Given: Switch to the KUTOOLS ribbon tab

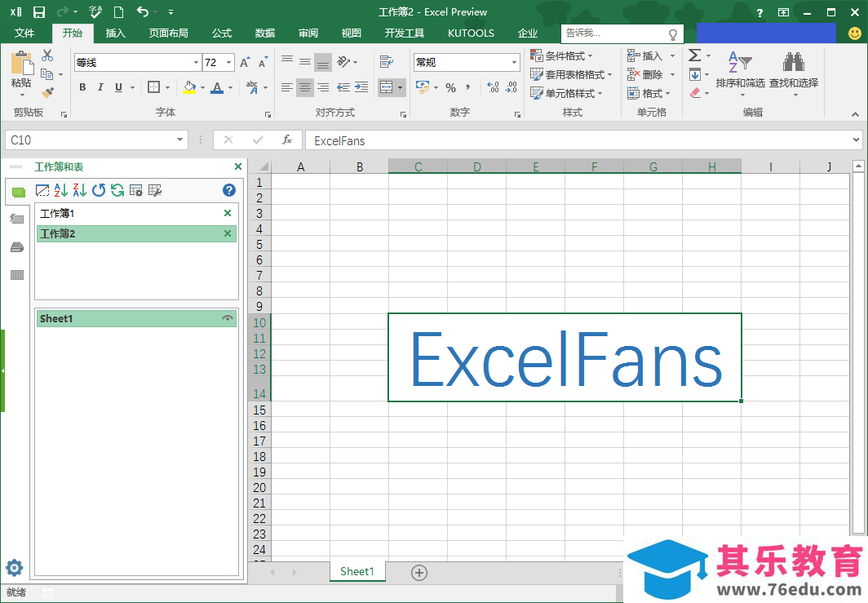Looking at the screenshot, I should pos(471,33).
